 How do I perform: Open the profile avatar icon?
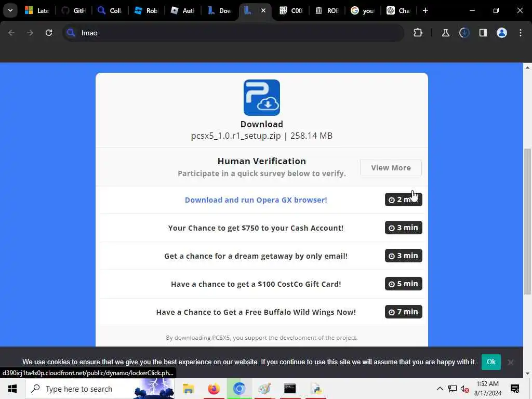pyautogui.click(x=502, y=33)
